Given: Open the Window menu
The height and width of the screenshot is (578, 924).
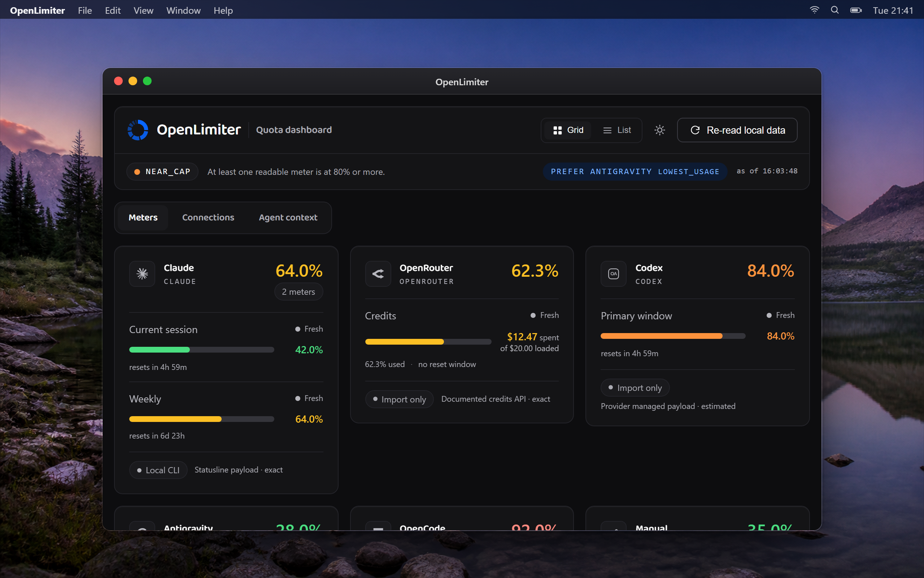Looking at the screenshot, I should tap(183, 10).
